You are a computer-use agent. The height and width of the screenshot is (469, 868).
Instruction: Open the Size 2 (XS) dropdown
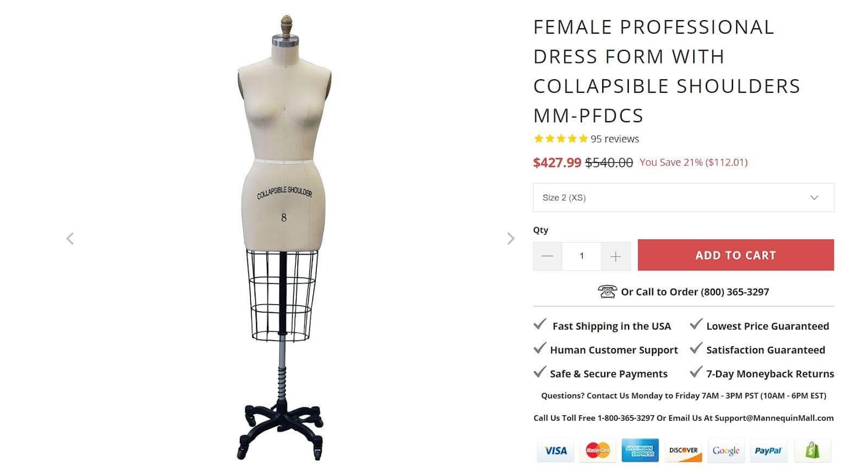pyautogui.click(x=683, y=198)
